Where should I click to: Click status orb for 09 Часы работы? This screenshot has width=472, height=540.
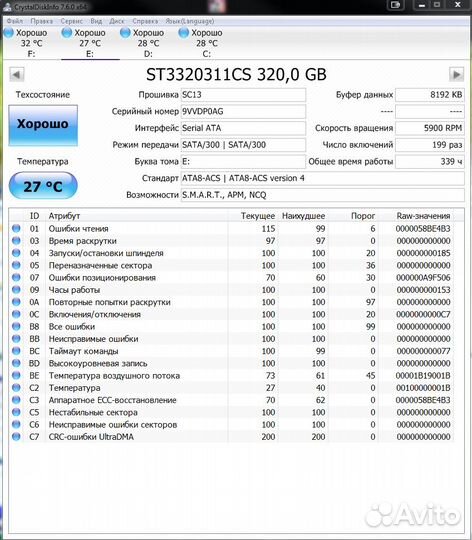[16, 290]
